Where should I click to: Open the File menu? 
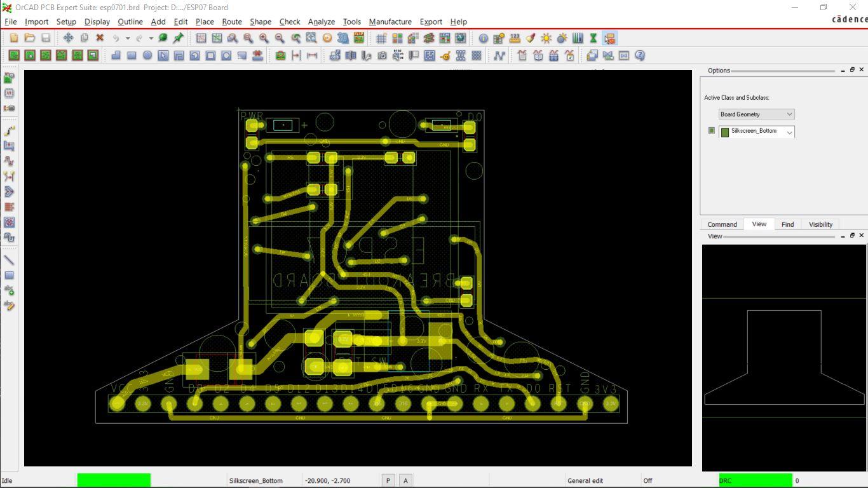tap(10, 22)
